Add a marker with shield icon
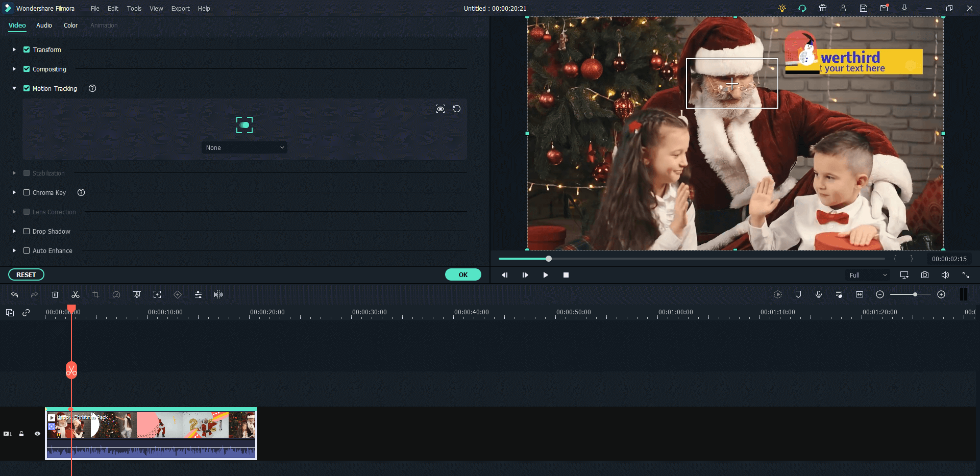980x476 pixels. pyautogui.click(x=798, y=294)
